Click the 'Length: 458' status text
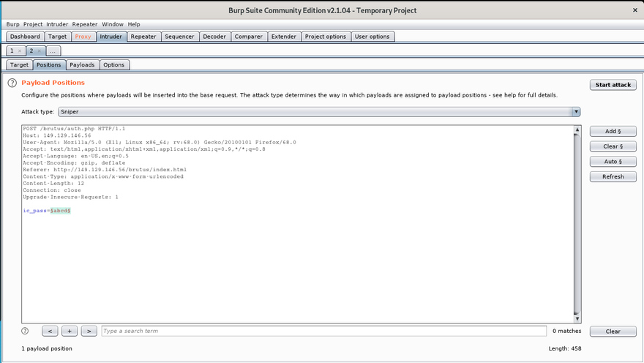Image resolution: width=644 pixels, height=363 pixels. tap(565, 348)
